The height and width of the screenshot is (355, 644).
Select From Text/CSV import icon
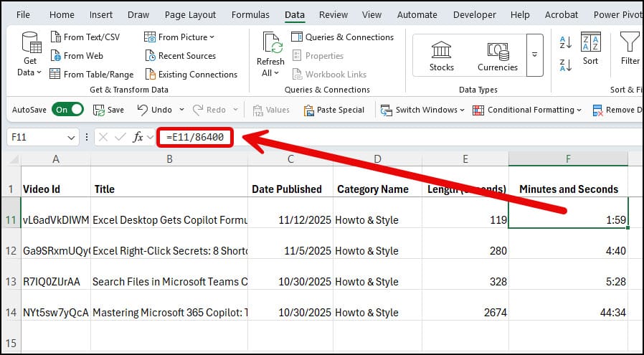56,37
